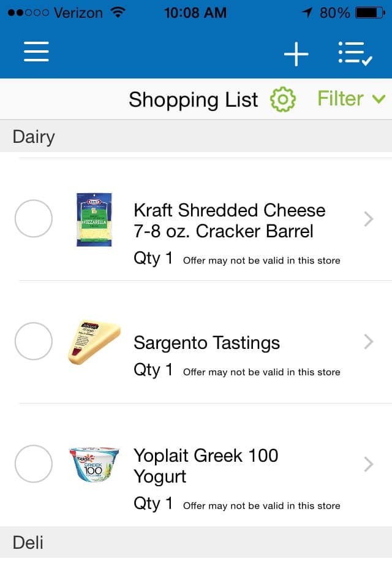This screenshot has width=392, height=585.
Task: Check off Kraft Shredded Cheese item
Action: coord(34,219)
